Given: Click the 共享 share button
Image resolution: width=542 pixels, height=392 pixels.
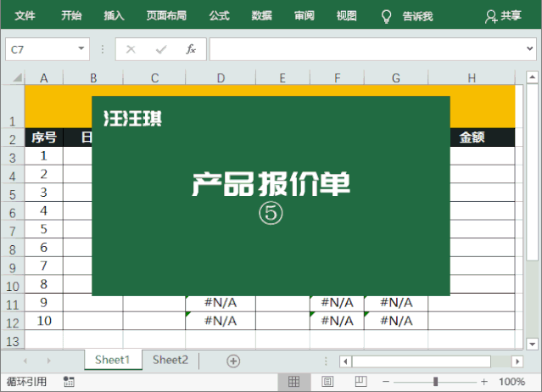Looking at the screenshot, I should [x=503, y=16].
